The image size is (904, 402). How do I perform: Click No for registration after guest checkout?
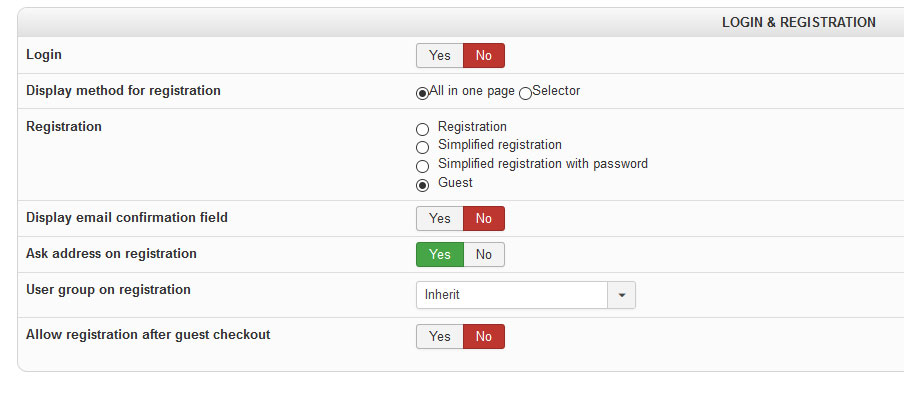(x=484, y=337)
